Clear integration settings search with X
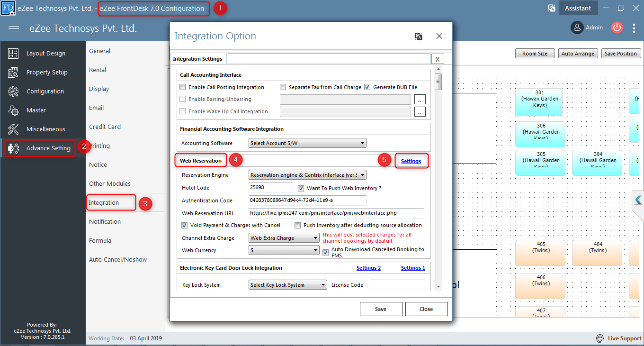The width and height of the screenshot is (644, 346). (x=438, y=59)
